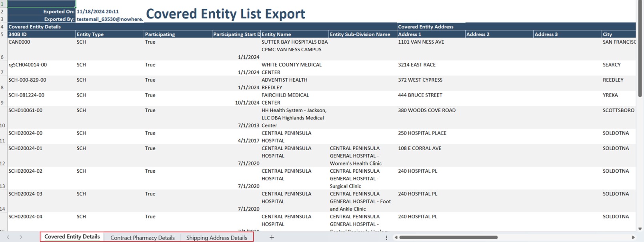This screenshot has width=644, height=242.
Task: Switch to the Covered Entity Details sheet tab
Action: coord(72,237)
